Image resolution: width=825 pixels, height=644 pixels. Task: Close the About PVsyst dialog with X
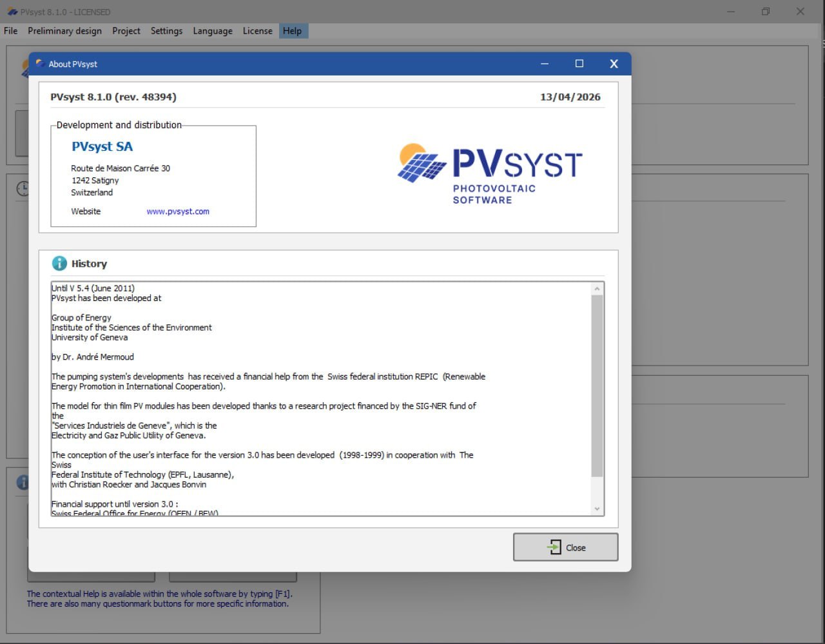[x=614, y=64]
